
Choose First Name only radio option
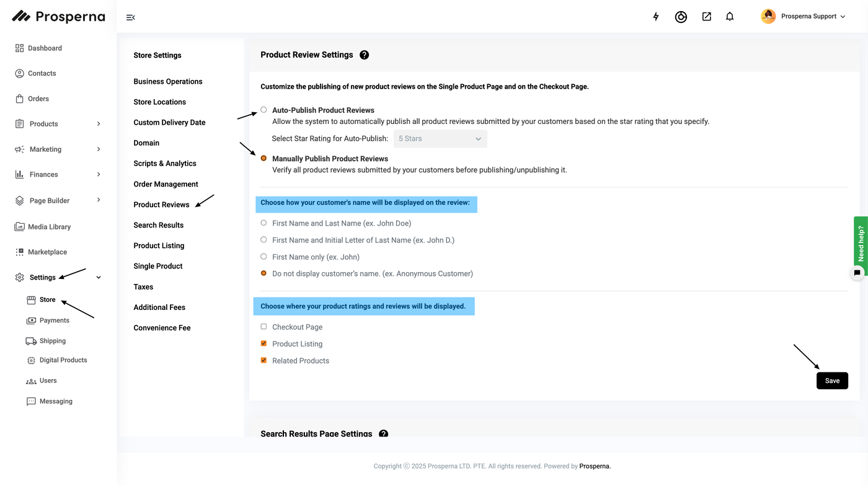click(x=263, y=257)
